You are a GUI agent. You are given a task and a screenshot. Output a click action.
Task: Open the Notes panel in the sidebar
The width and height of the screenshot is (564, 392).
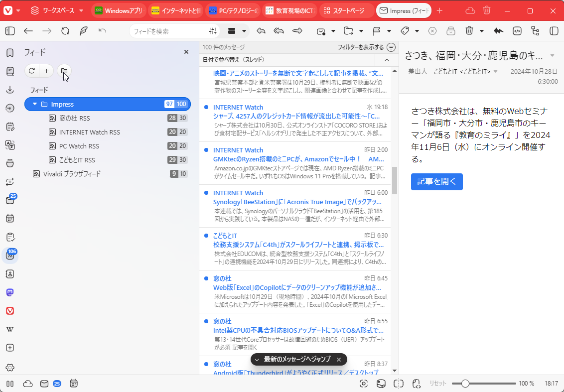pos(10,127)
